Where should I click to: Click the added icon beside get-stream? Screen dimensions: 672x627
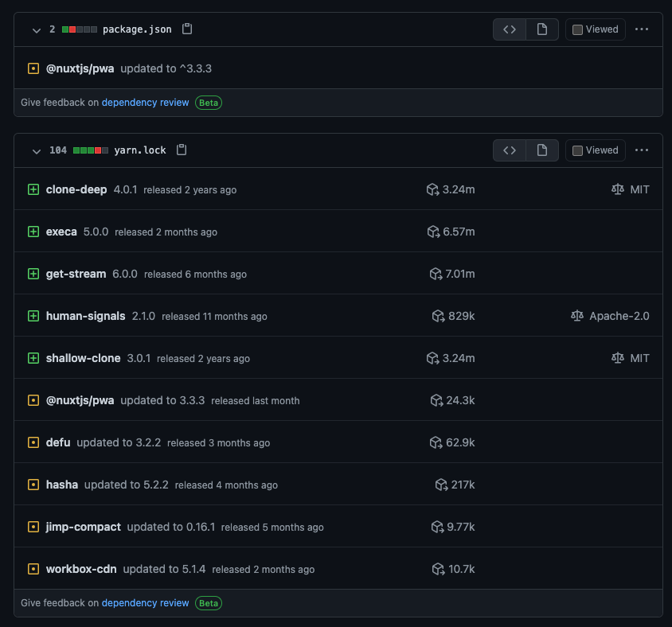(x=33, y=274)
